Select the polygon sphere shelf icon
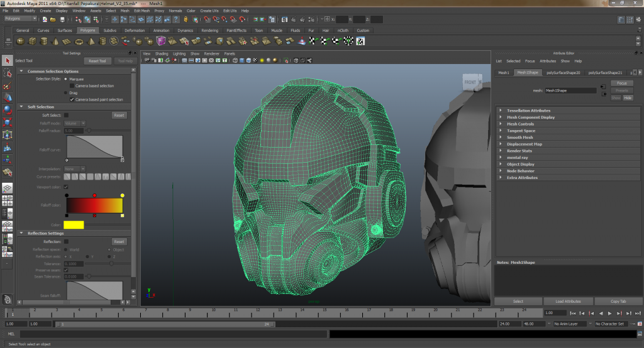 point(20,41)
